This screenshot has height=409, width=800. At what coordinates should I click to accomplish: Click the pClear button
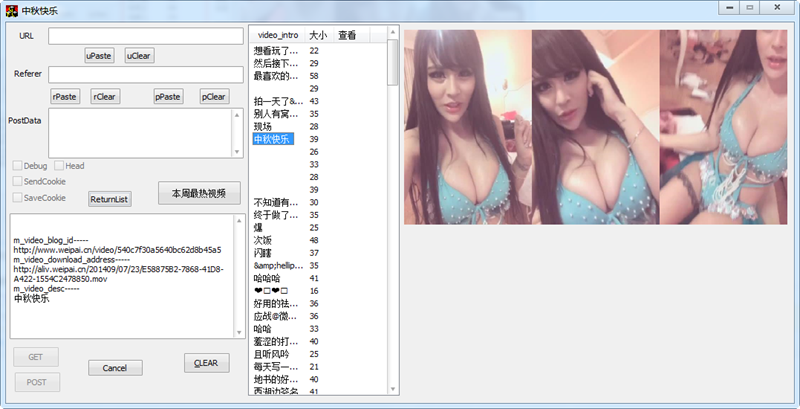214,96
